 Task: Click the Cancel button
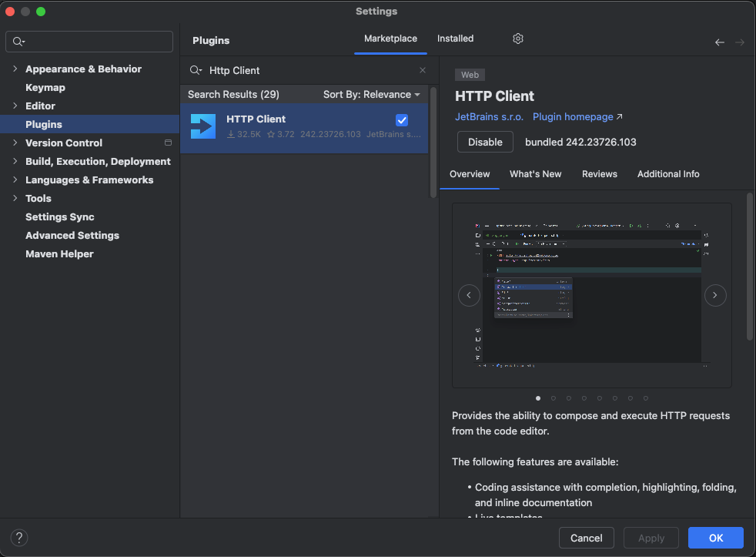point(587,538)
